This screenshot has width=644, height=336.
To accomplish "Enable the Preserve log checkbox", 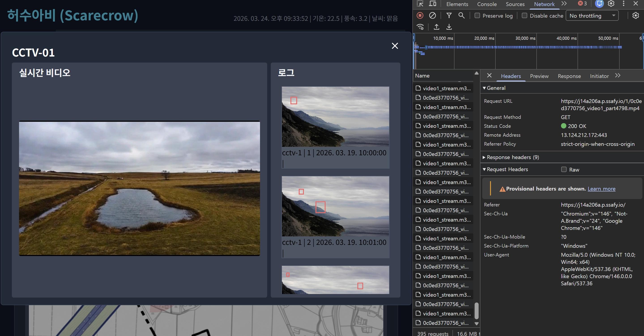I will point(477,15).
